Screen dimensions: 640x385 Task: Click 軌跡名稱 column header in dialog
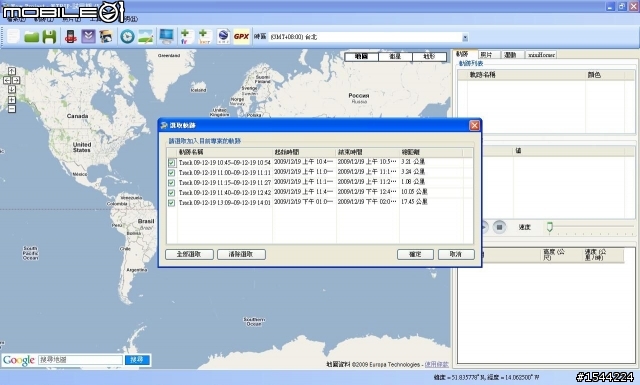tap(225, 152)
